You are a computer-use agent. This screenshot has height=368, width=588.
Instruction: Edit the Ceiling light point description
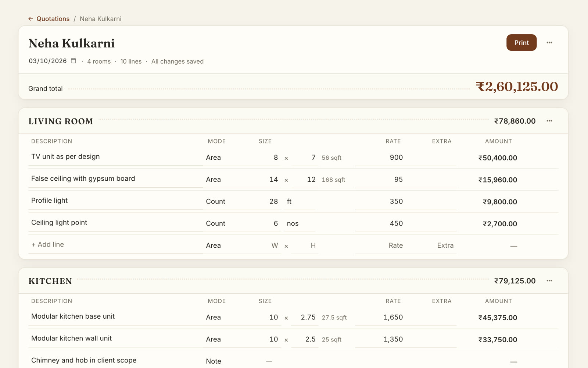click(115, 223)
